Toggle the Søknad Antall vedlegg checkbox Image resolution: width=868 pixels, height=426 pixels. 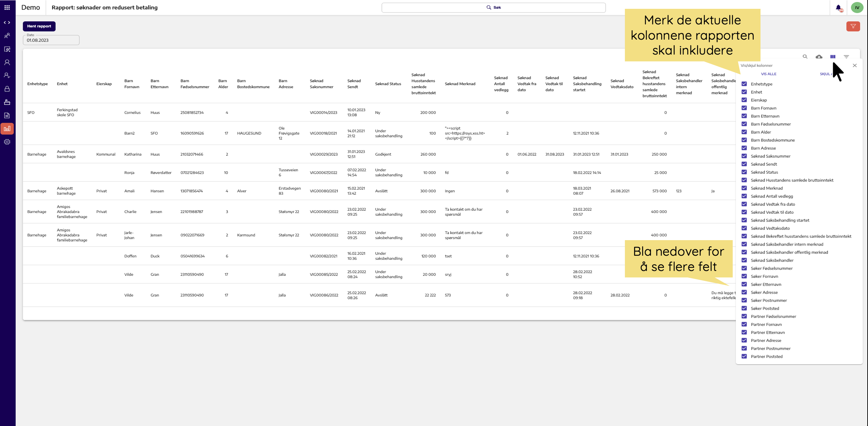(744, 196)
